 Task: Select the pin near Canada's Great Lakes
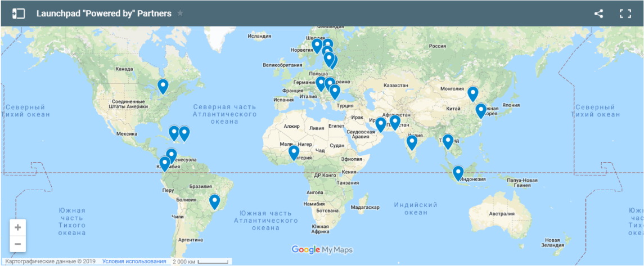coord(163,86)
